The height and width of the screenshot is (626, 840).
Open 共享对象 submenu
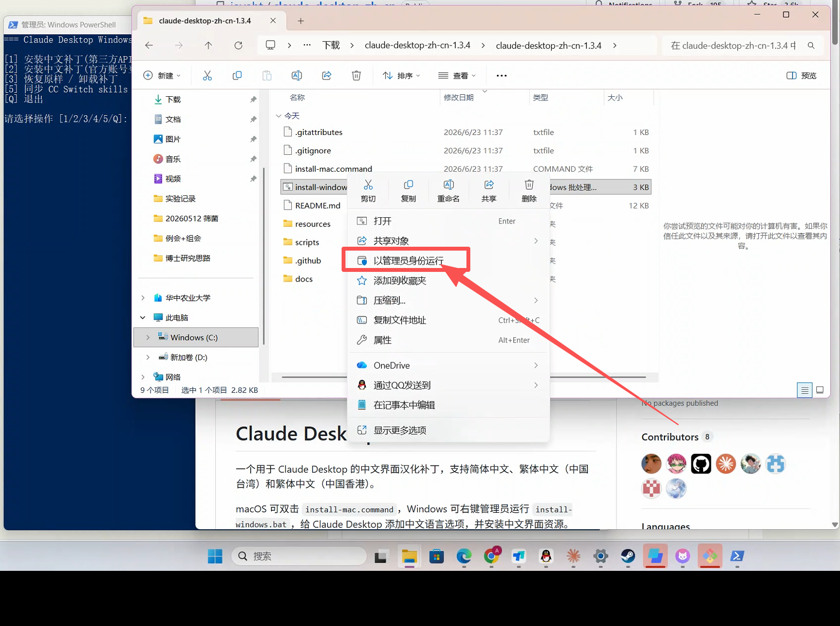(449, 241)
